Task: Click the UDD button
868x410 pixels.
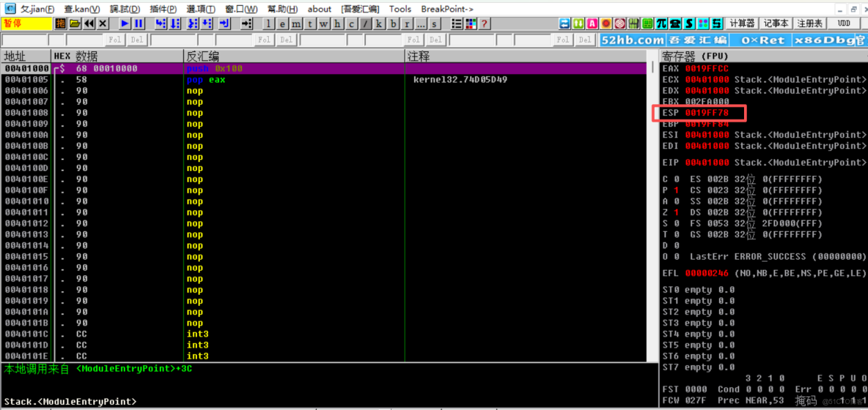Action: [844, 23]
